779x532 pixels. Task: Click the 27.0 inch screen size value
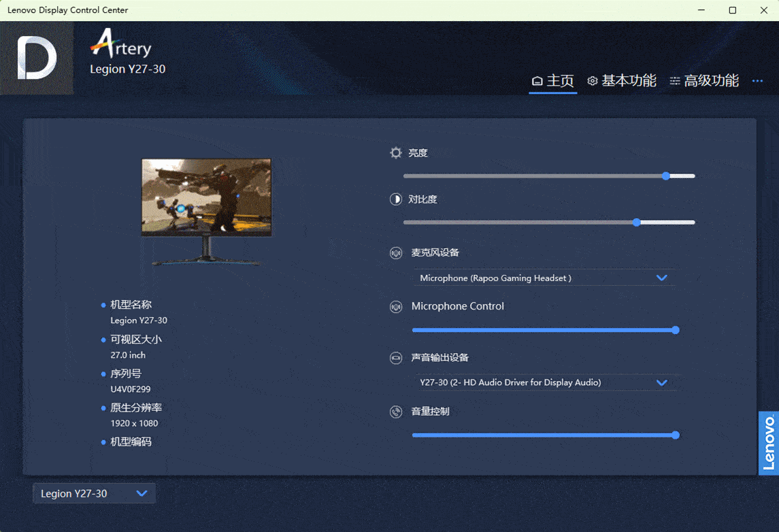tap(128, 355)
